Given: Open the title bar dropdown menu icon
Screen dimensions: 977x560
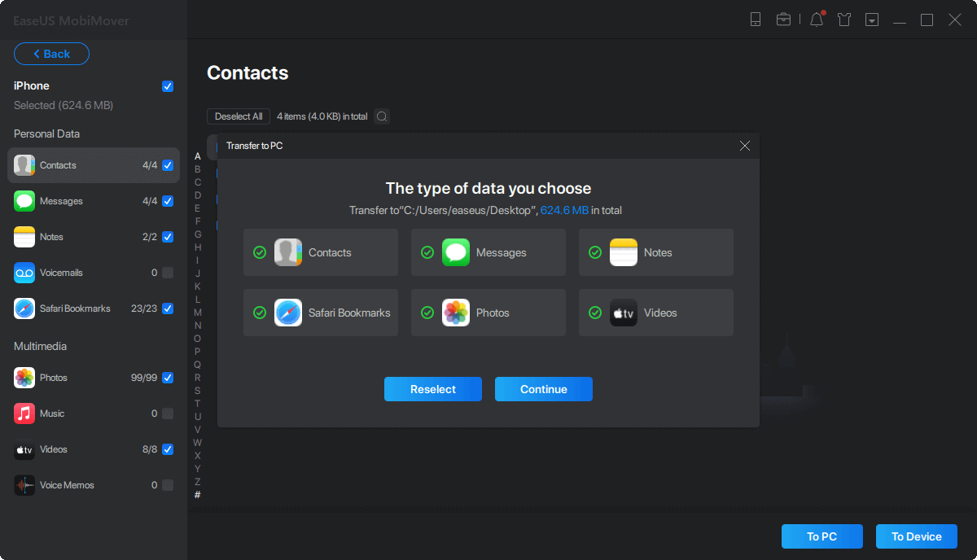Looking at the screenshot, I should 872,20.
